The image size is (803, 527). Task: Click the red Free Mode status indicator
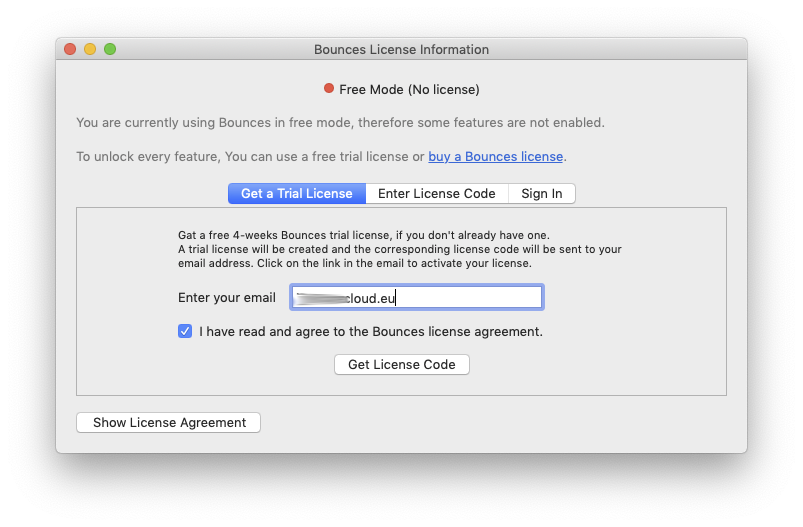(329, 89)
